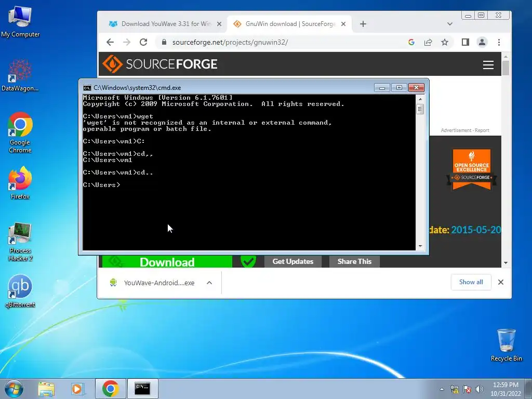
Task: Open Process Hacker 2 shortcut
Action: pos(20,242)
